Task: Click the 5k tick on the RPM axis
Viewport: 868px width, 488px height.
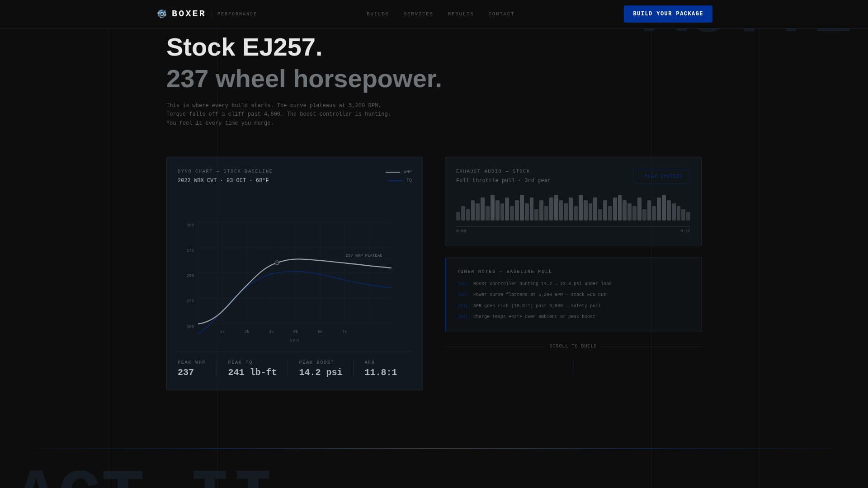Action: (296, 332)
